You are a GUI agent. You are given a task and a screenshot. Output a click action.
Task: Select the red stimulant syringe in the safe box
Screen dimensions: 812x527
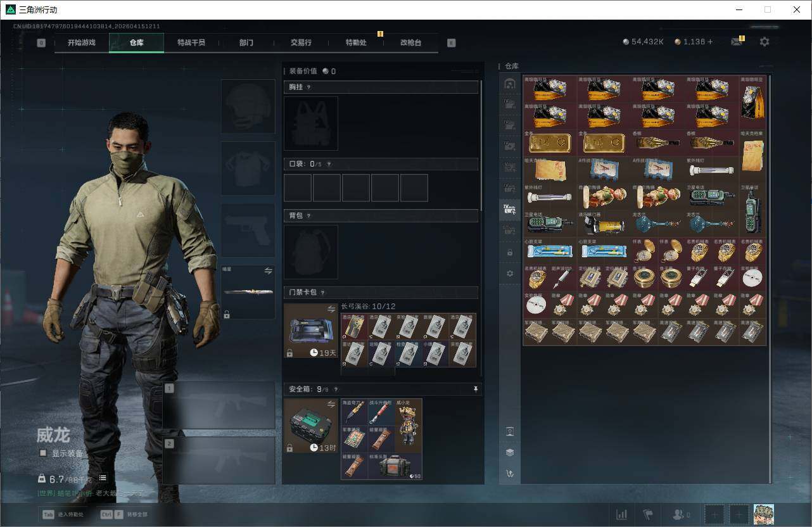tap(381, 412)
